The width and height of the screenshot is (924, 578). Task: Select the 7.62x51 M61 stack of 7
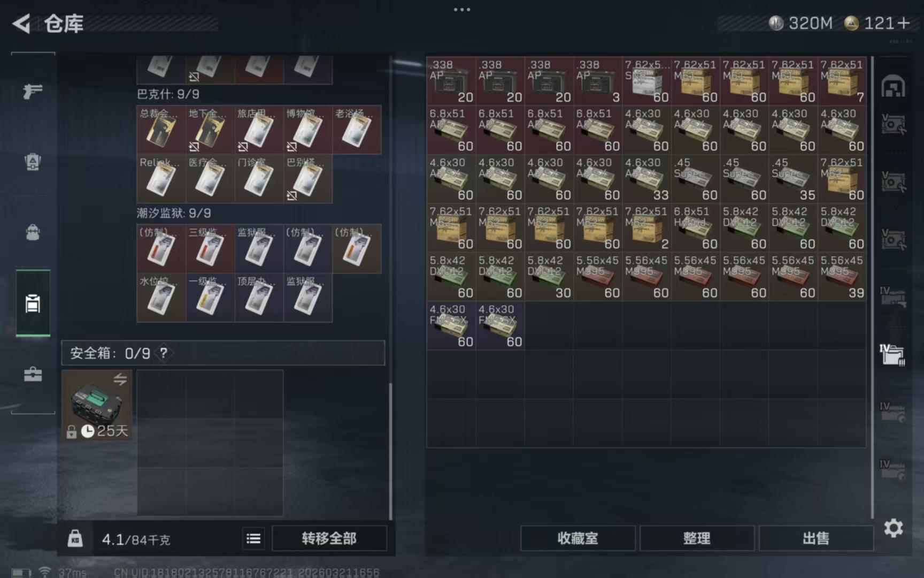(x=842, y=81)
